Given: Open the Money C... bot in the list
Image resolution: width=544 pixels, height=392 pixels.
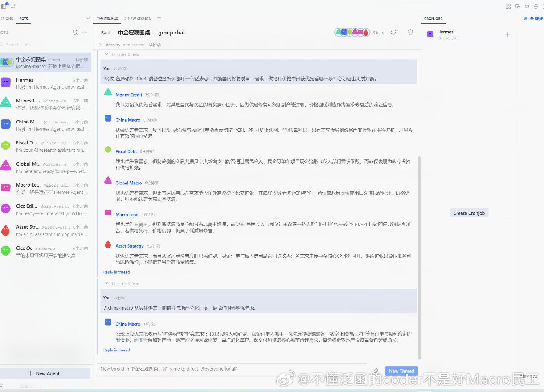Looking at the screenshot, I should click(x=45, y=104).
